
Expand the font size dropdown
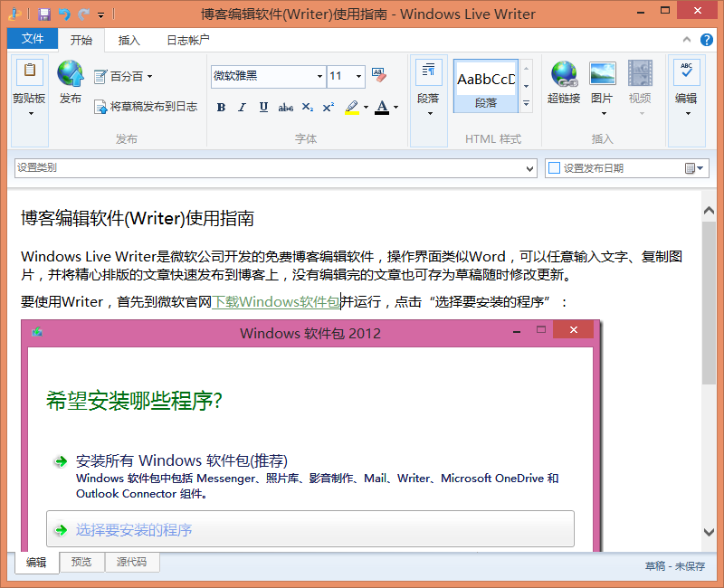point(358,76)
